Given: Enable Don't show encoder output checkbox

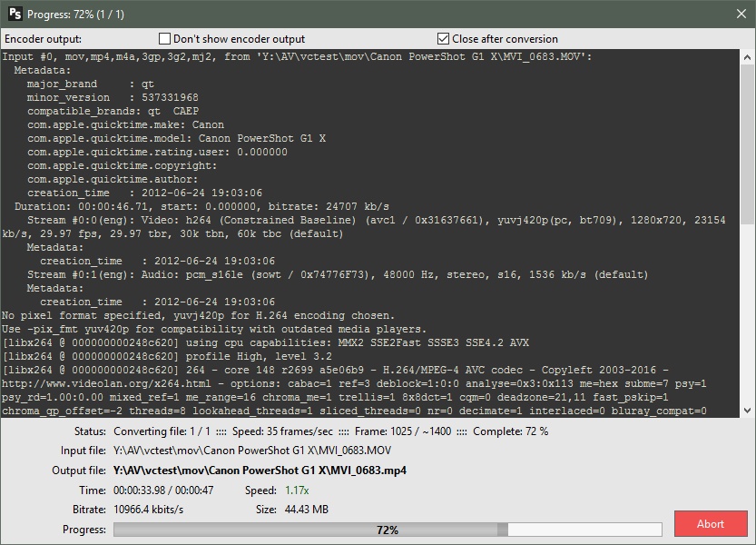Looking at the screenshot, I should [165, 39].
